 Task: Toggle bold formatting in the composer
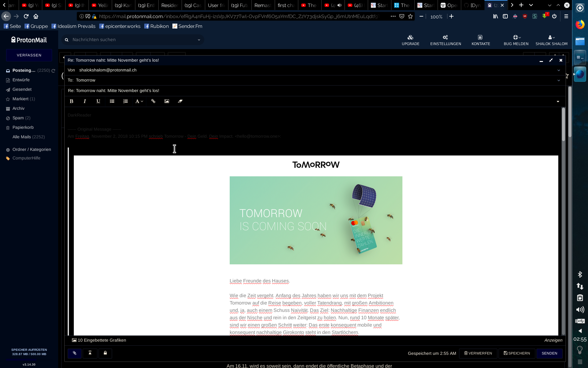71,101
